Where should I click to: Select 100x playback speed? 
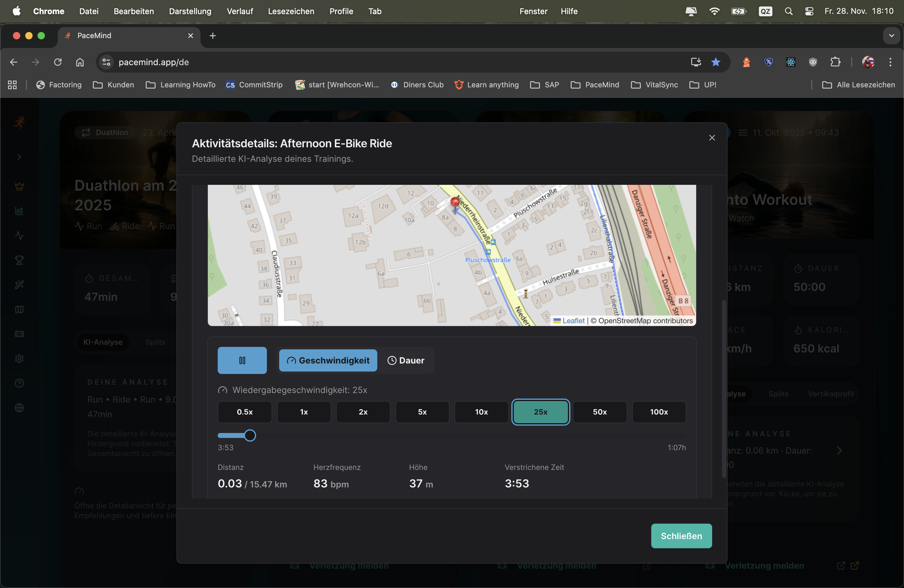click(x=658, y=412)
